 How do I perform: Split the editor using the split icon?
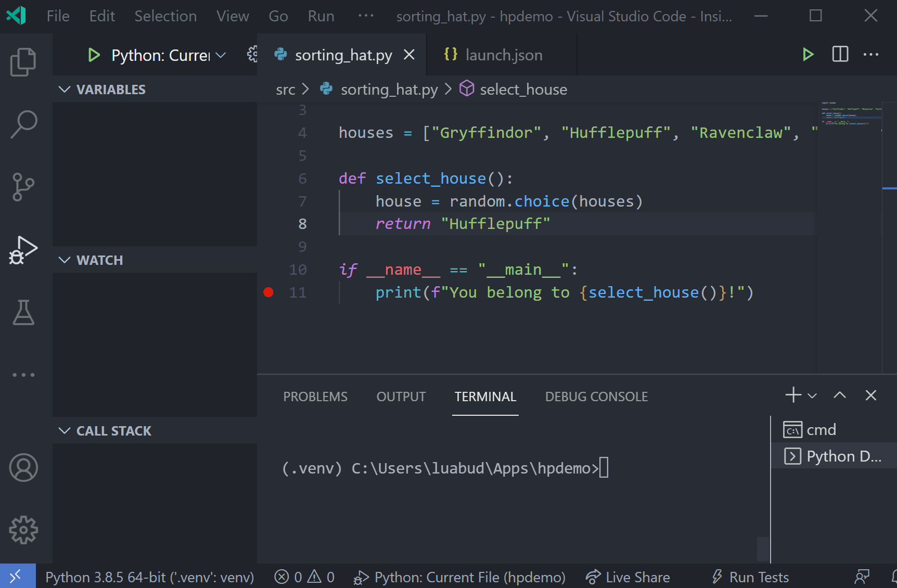pyautogui.click(x=839, y=54)
